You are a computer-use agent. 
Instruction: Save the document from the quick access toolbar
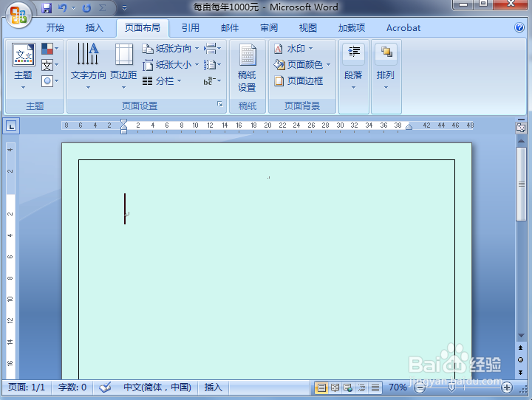point(47,7)
